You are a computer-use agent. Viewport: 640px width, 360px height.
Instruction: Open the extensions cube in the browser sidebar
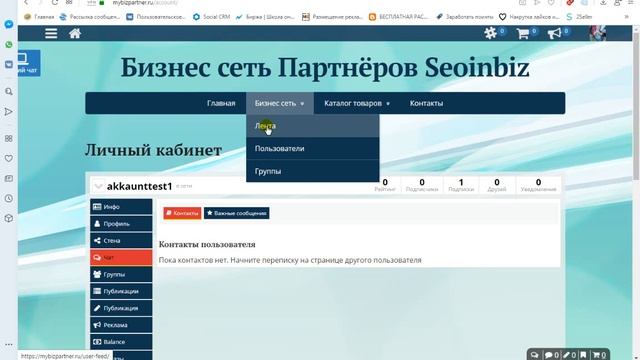point(9,218)
